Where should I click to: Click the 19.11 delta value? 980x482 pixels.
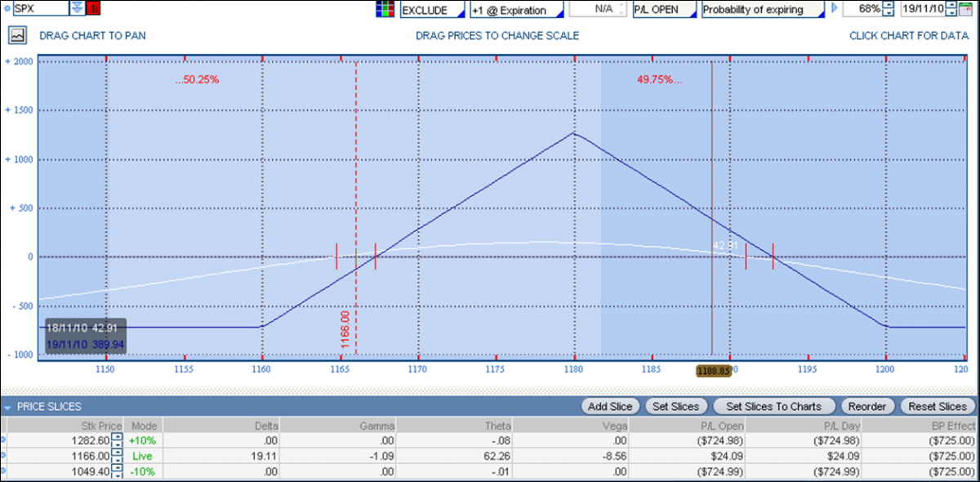266,456
